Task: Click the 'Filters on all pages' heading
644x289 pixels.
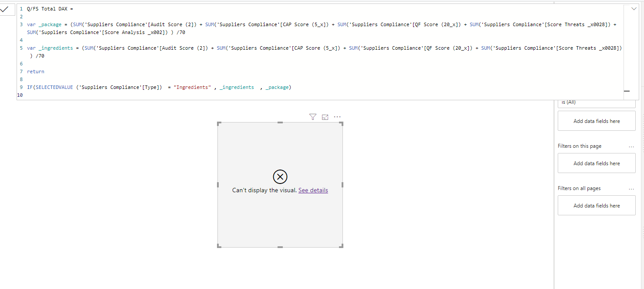Action: [x=579, y=188]
